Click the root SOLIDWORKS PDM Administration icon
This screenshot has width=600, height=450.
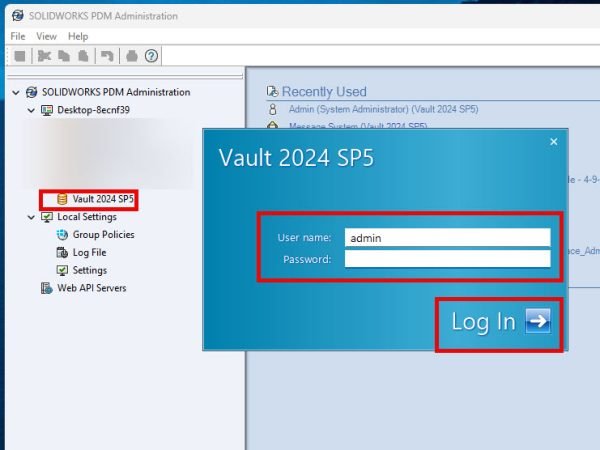31,92
